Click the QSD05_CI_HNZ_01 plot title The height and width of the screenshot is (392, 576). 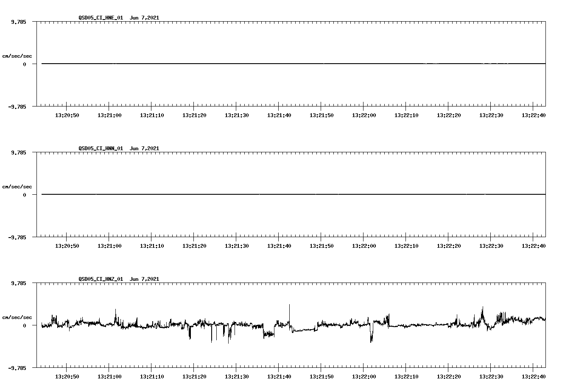tap(119, 279)
